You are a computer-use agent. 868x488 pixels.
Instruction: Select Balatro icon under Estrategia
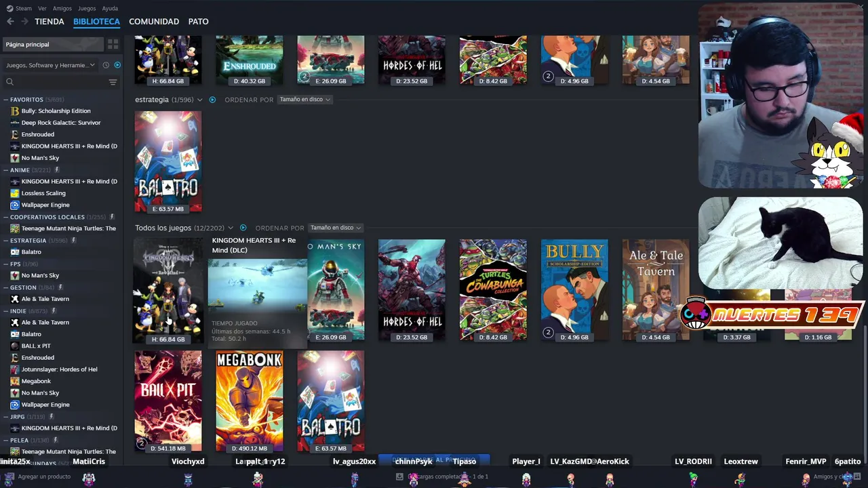point(15,252)
